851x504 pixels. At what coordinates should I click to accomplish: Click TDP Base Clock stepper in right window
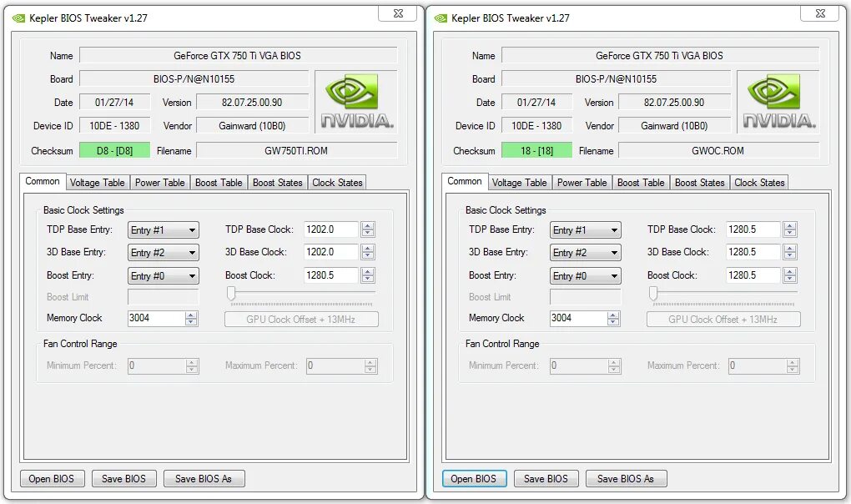(x=789, y=229)
